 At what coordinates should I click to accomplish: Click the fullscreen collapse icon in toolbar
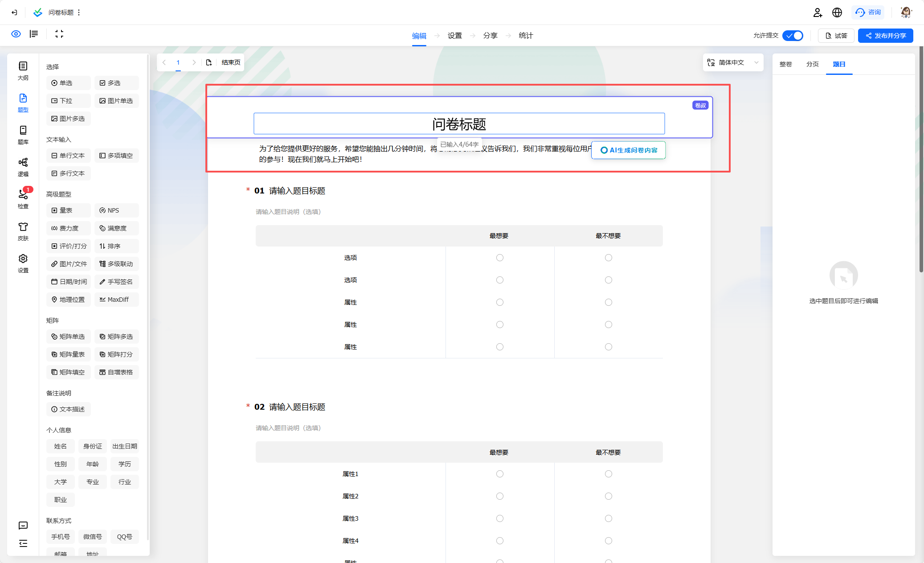59,34
